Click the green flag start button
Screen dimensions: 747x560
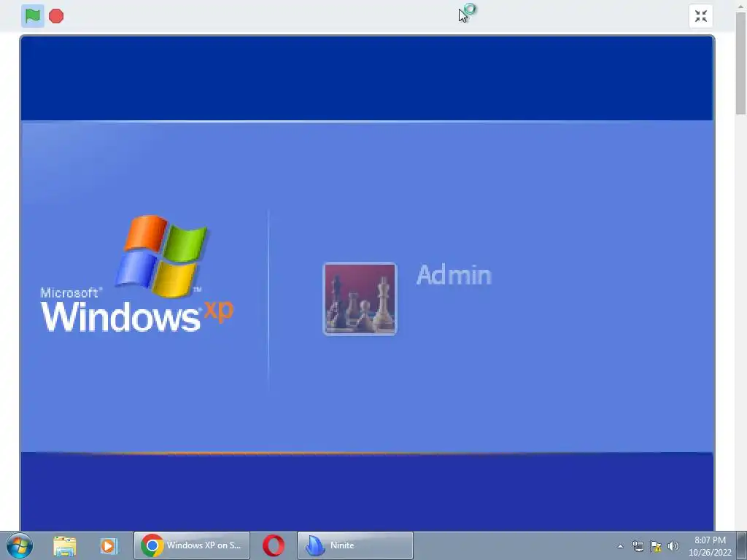click(x=32, y=16)
